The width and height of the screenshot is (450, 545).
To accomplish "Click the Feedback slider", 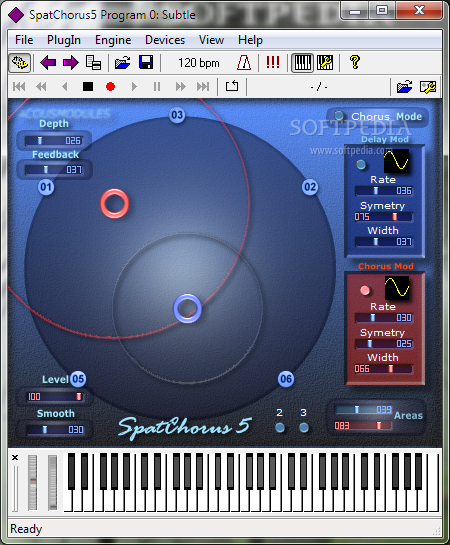I will coord(54,170).
